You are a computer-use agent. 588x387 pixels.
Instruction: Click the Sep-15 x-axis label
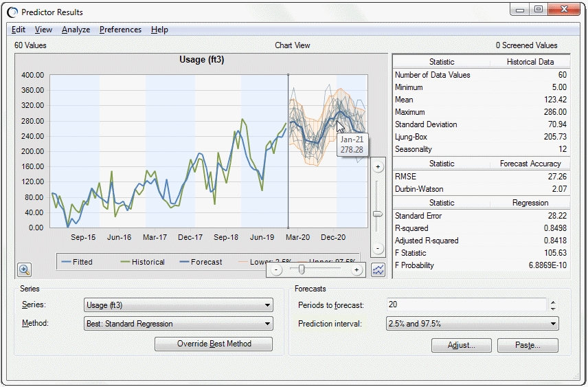83,237
